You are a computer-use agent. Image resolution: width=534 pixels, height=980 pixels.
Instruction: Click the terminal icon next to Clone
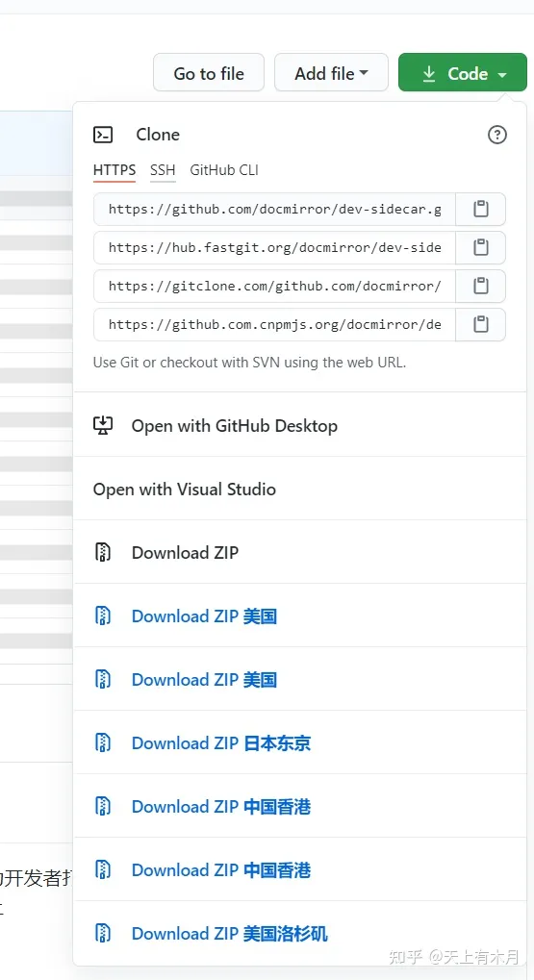click(103, 135)
